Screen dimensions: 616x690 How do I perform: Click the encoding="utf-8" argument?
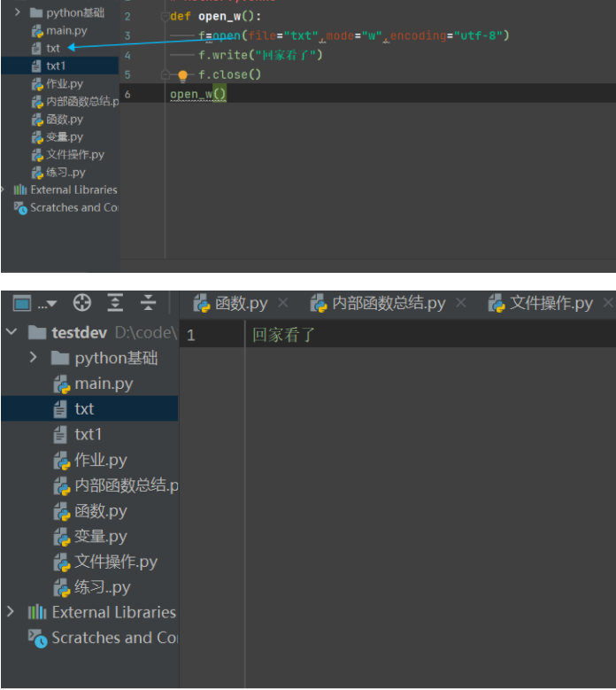(x=445, y=35)
